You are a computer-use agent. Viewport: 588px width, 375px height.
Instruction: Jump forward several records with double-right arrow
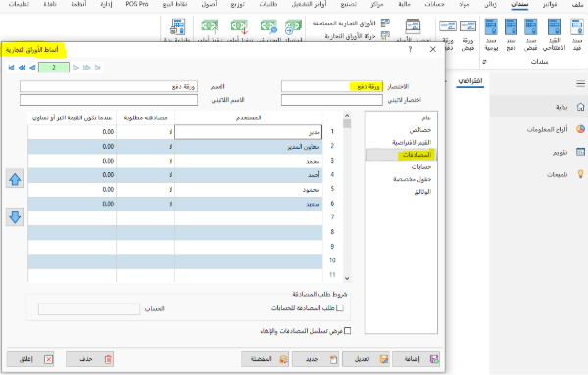click(87, 68)
